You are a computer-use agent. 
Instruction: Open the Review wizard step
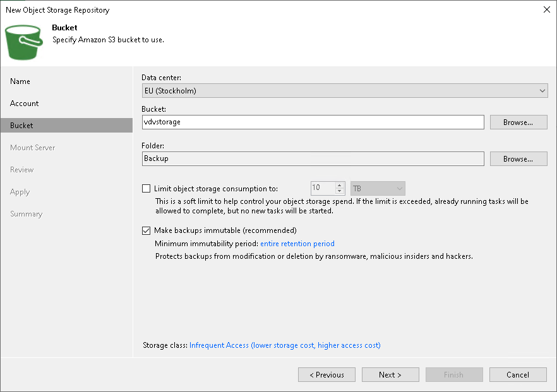click(23, 169)
